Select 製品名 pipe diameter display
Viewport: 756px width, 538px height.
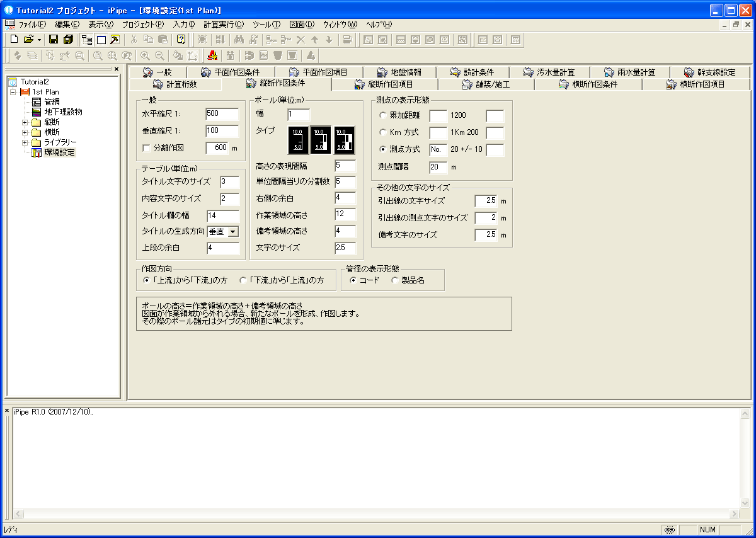point(395,280)
